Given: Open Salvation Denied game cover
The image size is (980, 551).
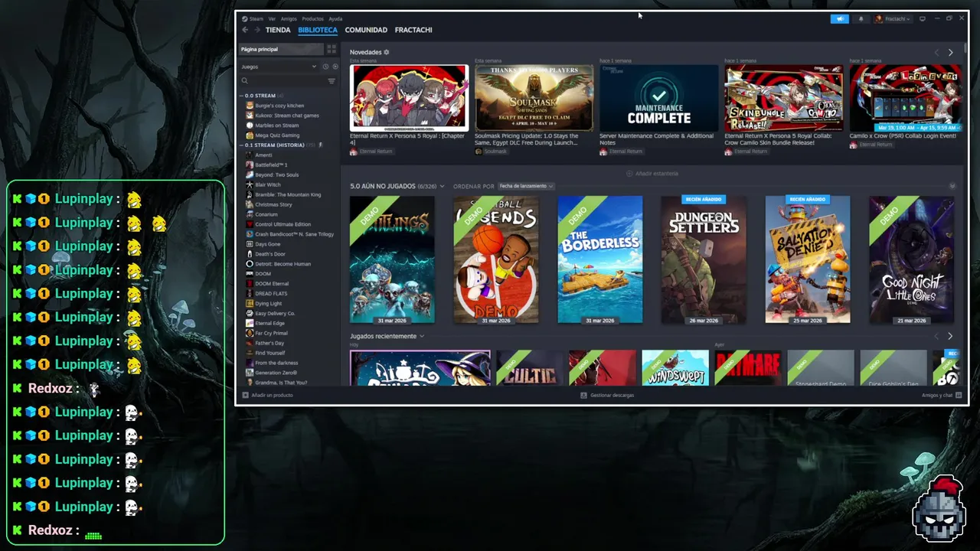Looking at the screenshot, I should (x=808, y=259).
